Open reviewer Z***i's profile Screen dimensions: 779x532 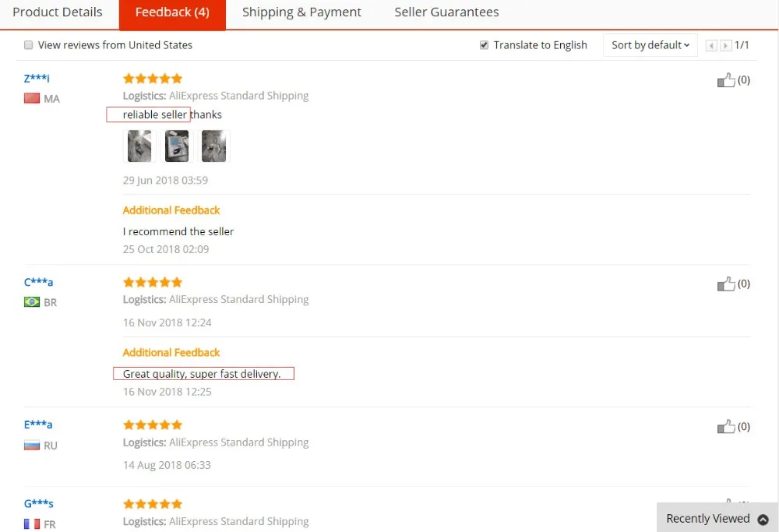pos(37,78)
